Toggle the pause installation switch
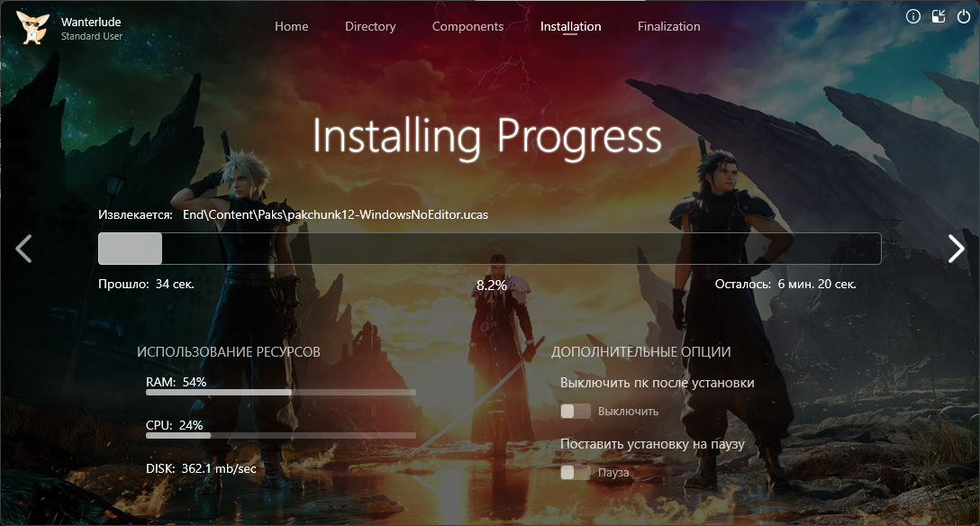 click(x=576, y=473)
